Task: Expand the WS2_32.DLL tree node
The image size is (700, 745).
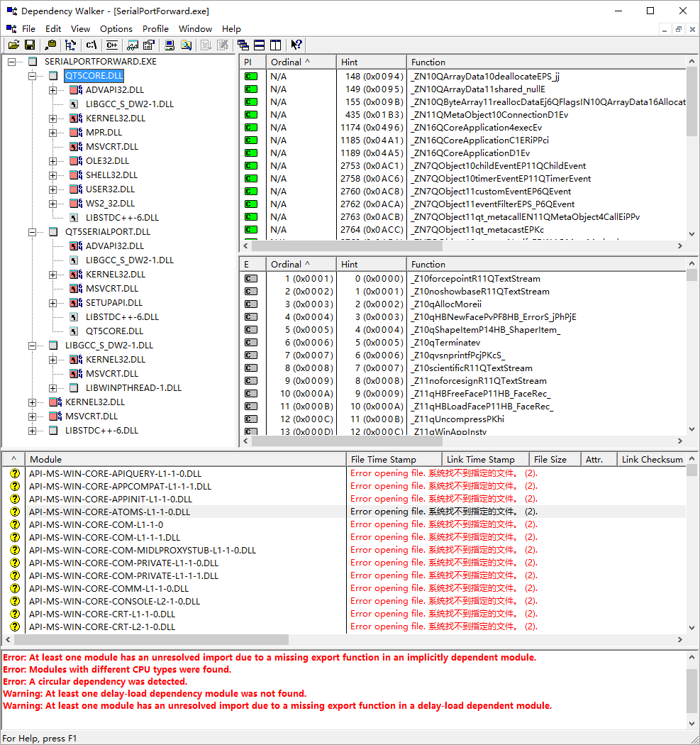Action: coord(52,204)
